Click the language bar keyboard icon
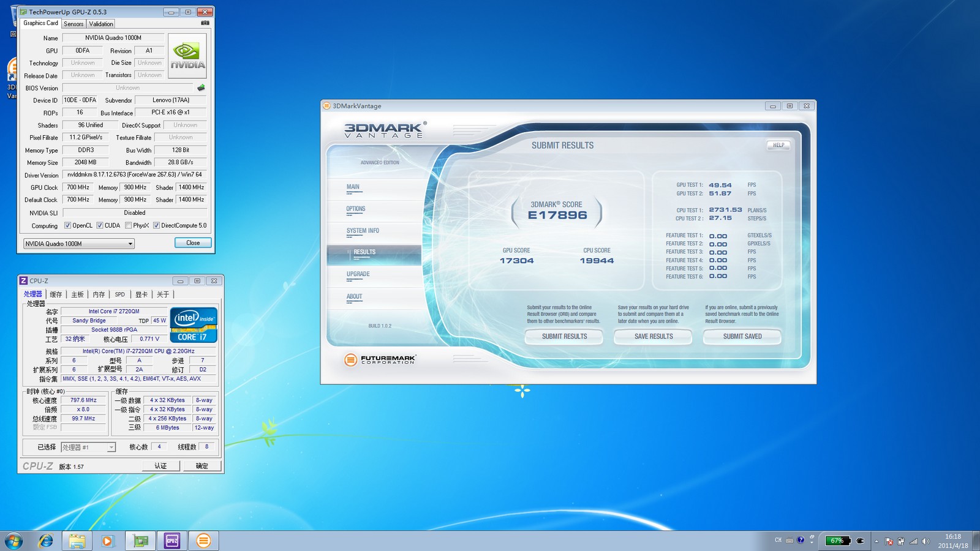The image size is (980, 551). point(790,541)
